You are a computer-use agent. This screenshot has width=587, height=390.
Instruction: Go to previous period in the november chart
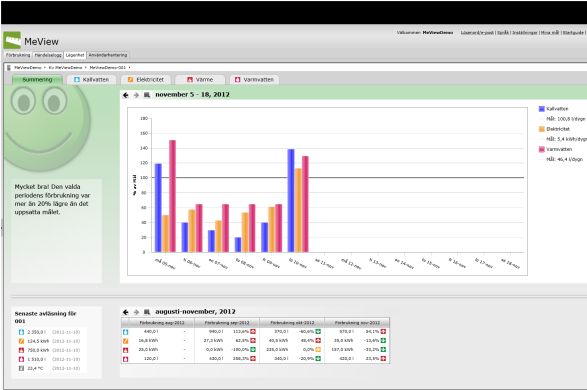(x=126, y=95)
